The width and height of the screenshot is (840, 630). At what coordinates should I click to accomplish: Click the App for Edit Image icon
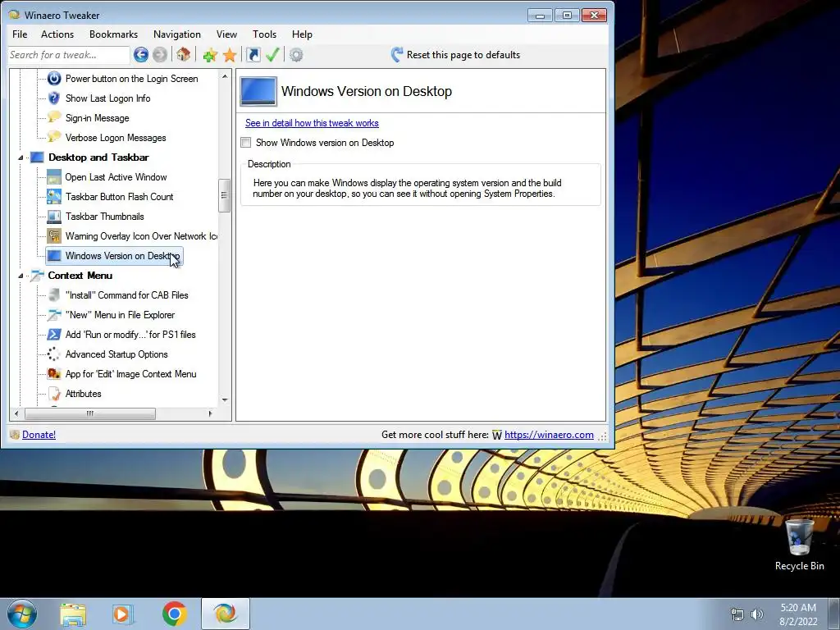(54, 374)
